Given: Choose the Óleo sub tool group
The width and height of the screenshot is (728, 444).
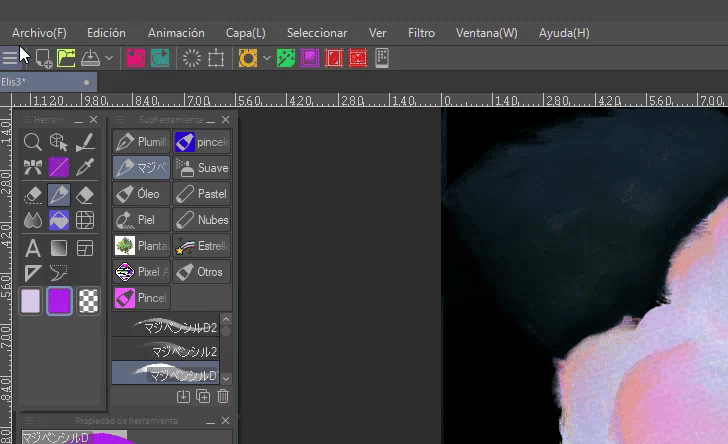Looking at the screenshot, I should tap(142, 194).
